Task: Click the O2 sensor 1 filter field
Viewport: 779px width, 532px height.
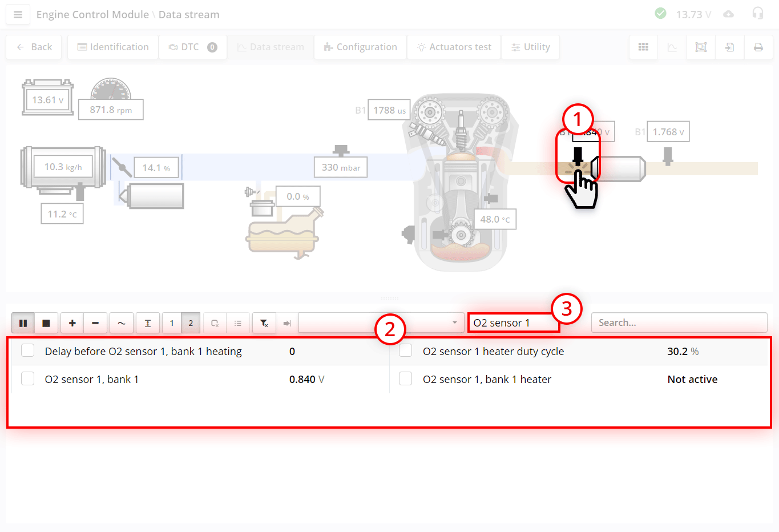Action: click(514, 323)
